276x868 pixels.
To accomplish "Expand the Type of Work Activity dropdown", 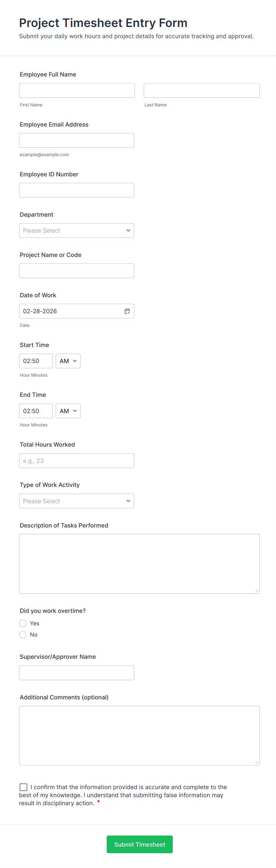I will coord(77,501).
